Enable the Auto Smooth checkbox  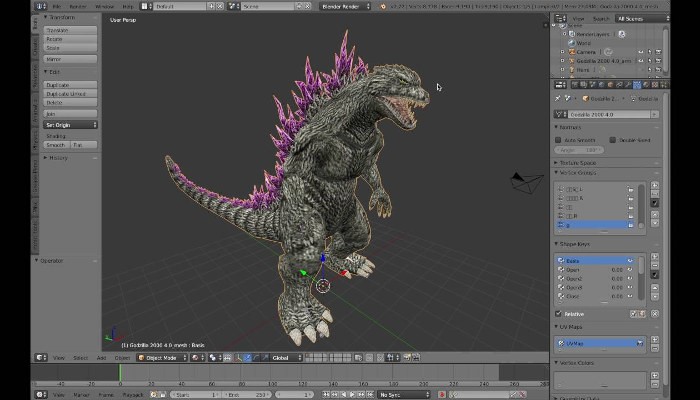558,140
